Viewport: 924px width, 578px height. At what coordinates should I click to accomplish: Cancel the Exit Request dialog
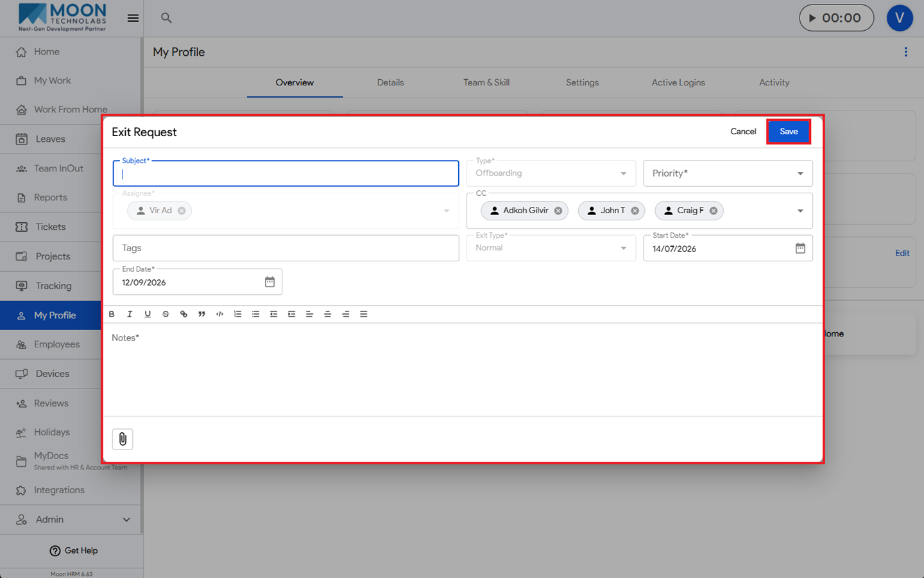tap(743, 132)
